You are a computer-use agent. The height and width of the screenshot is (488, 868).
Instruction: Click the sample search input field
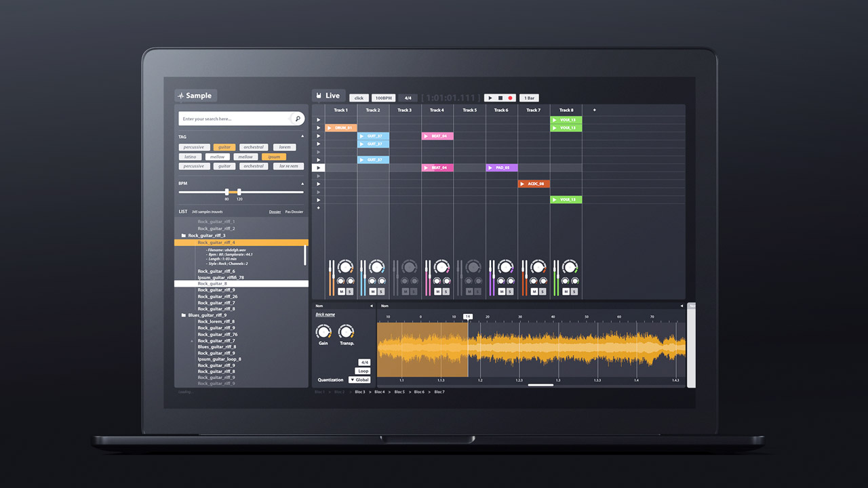(x=234, y=119)
